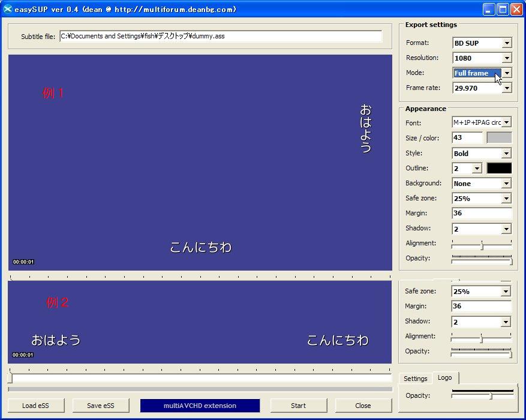The image size is (526, 420).
Task: Click the gray font color swatch
Action: (x=499, y=137)
